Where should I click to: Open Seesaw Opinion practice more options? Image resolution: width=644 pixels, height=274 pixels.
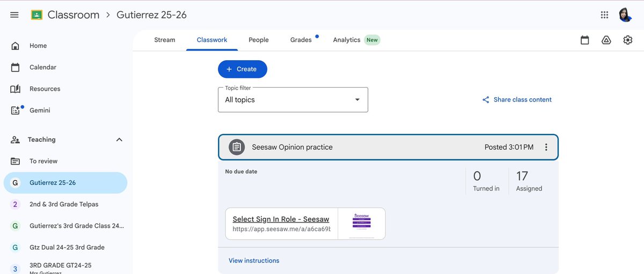point(546,147)
